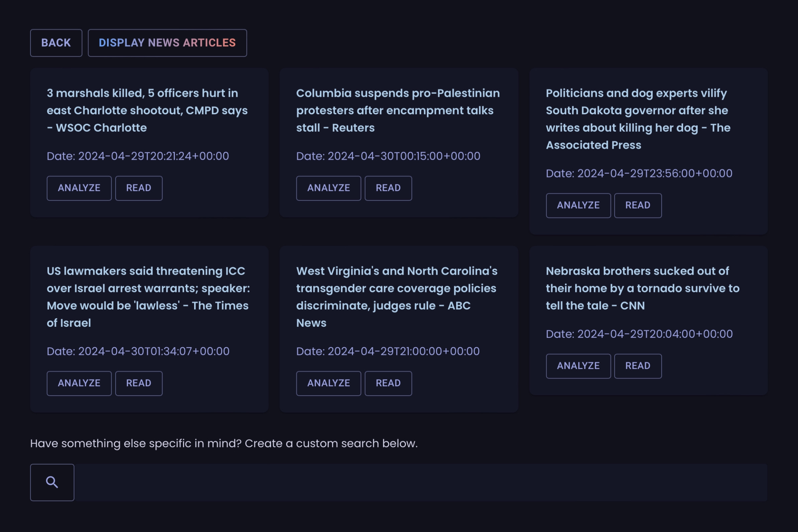
Task: Analyze the Columbia protesters Reuters article
Action: (x=328, y=188)
